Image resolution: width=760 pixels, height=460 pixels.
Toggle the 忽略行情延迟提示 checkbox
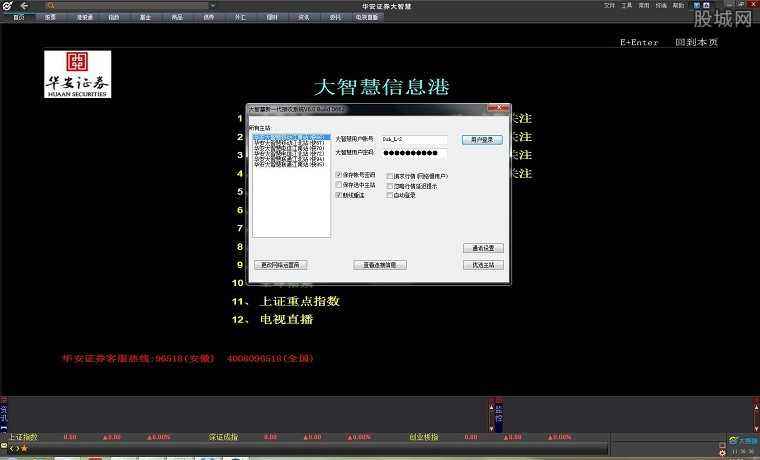coord(389,186)
